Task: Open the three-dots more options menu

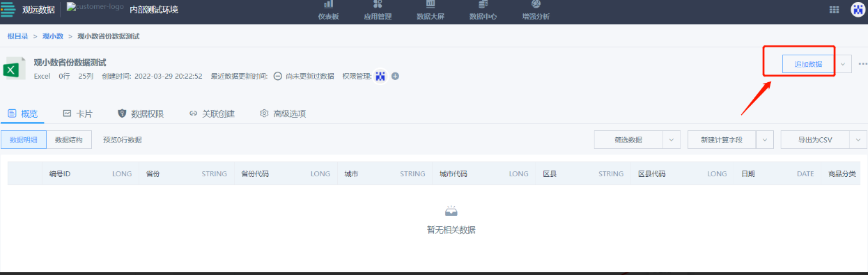Action: (863, 64)
